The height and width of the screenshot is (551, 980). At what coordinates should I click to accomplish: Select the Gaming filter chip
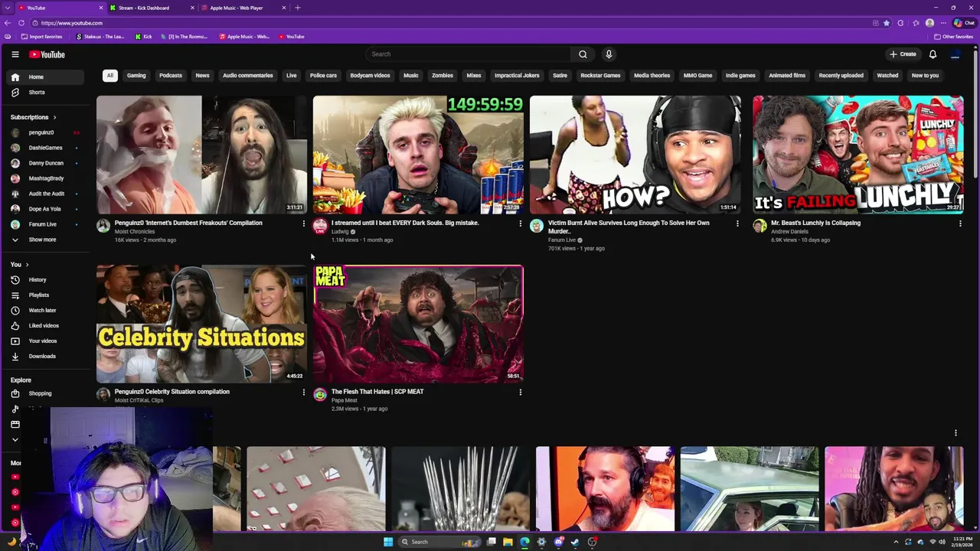(x=136, y=76)
